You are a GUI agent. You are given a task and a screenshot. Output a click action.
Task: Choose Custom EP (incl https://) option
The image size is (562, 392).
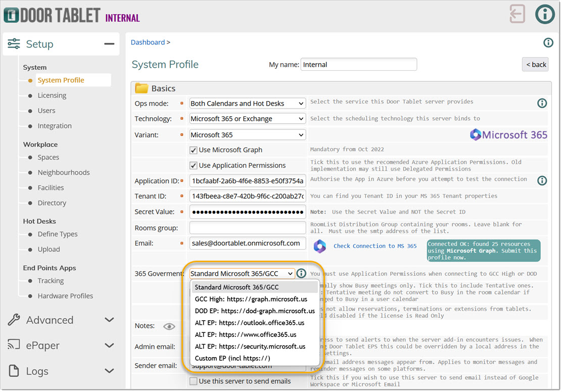(x=255, y=358)
